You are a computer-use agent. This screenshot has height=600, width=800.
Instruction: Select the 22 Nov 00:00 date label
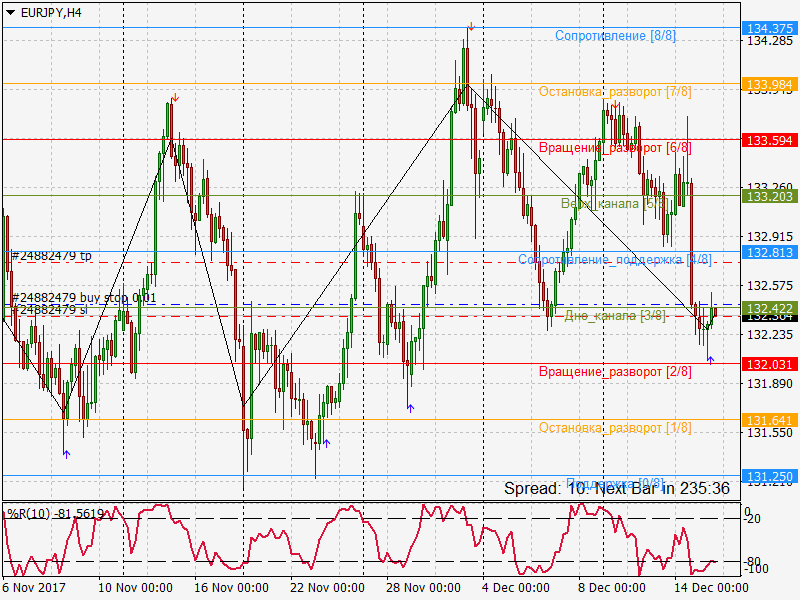[x=327, y=588]
